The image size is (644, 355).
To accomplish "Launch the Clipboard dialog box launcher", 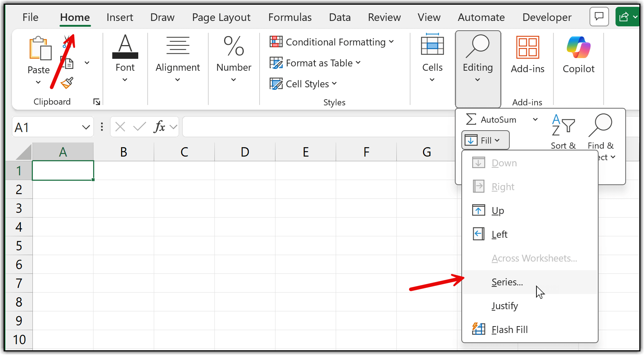I will [97, 102].
